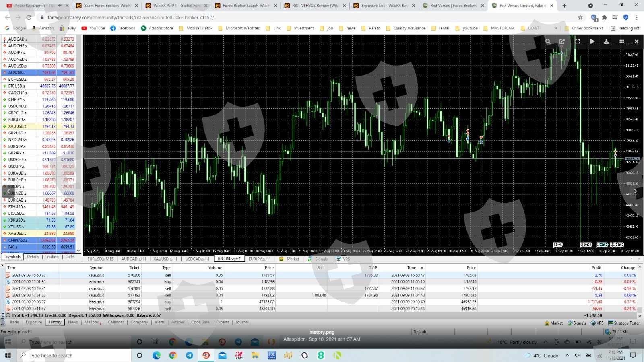Expand the Microsoft Websites bookmark folder

click(239, 28)
